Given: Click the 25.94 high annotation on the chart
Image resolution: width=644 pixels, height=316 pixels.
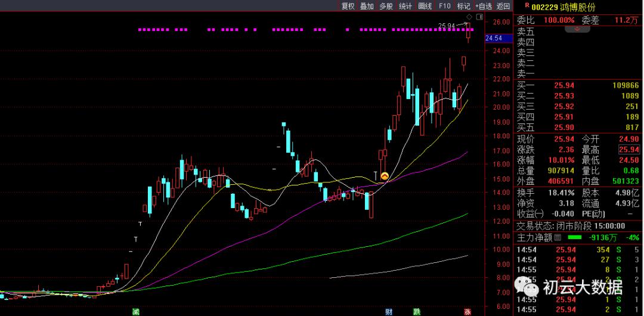Looking at the screenshot, I should click(447, 26).
